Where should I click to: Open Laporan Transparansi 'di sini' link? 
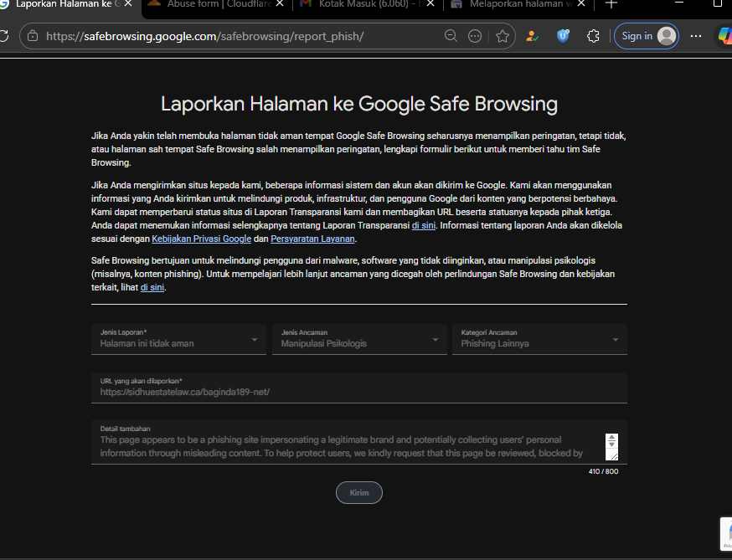tap(424, 225)
